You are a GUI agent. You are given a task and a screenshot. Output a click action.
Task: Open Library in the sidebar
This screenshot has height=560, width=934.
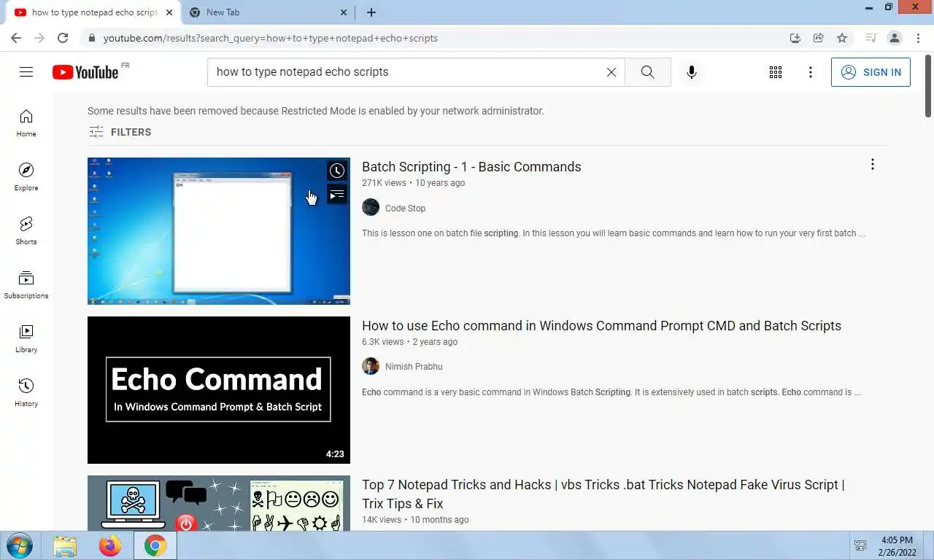[x=26, y=339]
